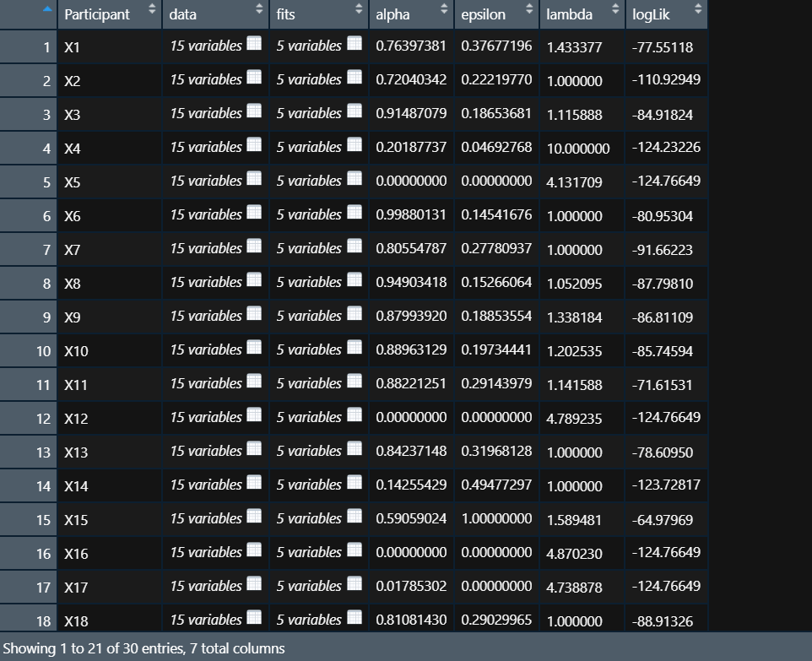The width and height of the screenshot is (812, 661).
Task: Click lambda value 4.870230
Action: [574, 554]
